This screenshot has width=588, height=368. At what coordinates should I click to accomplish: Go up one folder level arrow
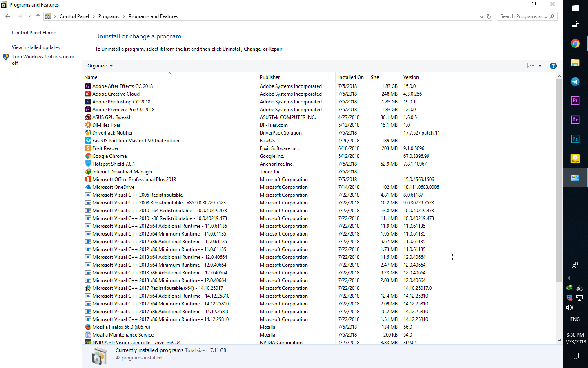click(38, 16)
